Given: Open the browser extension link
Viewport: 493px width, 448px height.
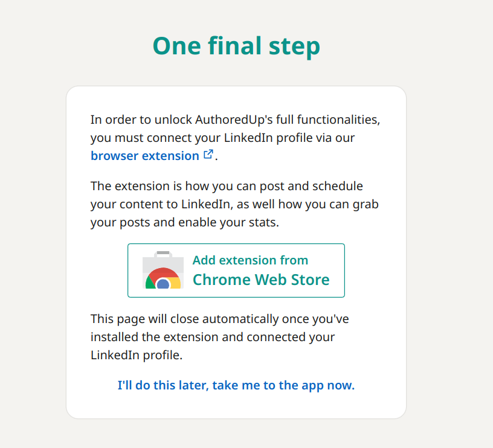Looking at the screenshot, I should 152,156.
